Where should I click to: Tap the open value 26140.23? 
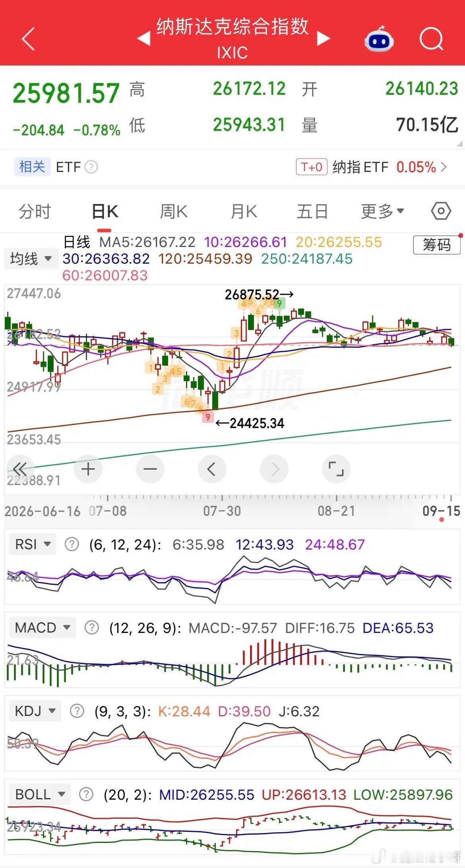click(x=422, y=89)
